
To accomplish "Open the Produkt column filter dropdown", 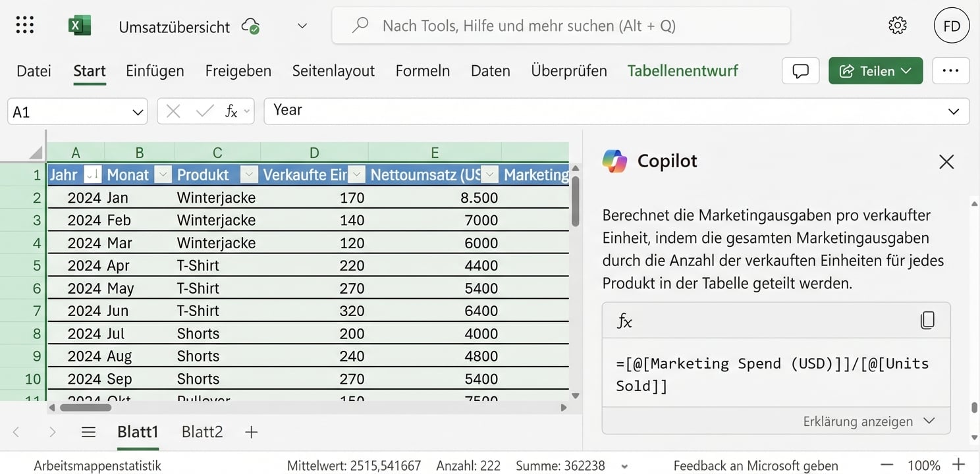I will (249, 175).
